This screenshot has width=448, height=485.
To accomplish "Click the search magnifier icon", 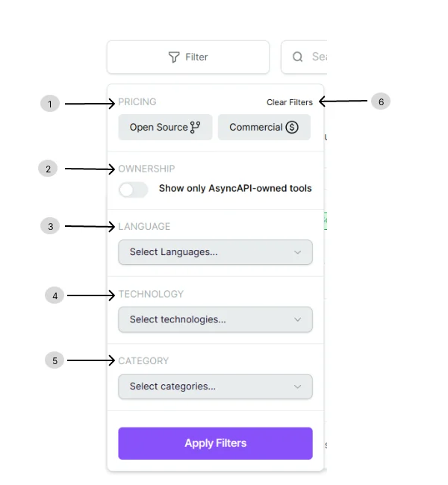I will tap(298, 57).
